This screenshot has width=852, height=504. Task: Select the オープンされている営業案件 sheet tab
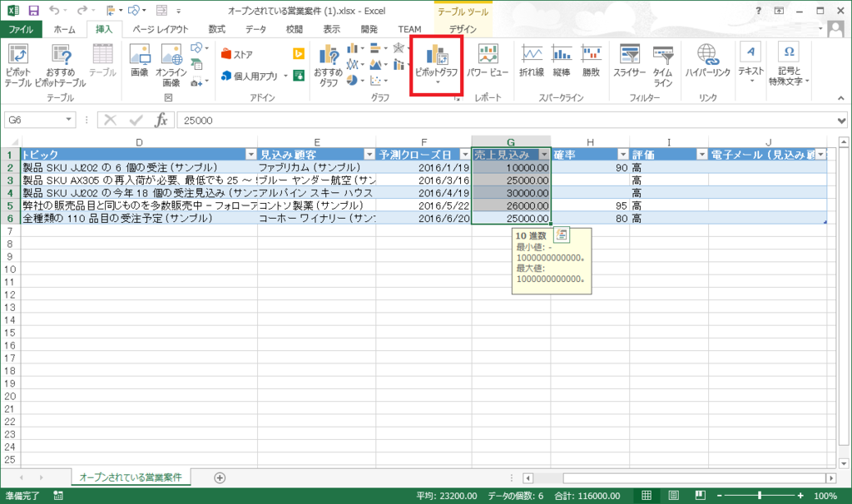131,477
